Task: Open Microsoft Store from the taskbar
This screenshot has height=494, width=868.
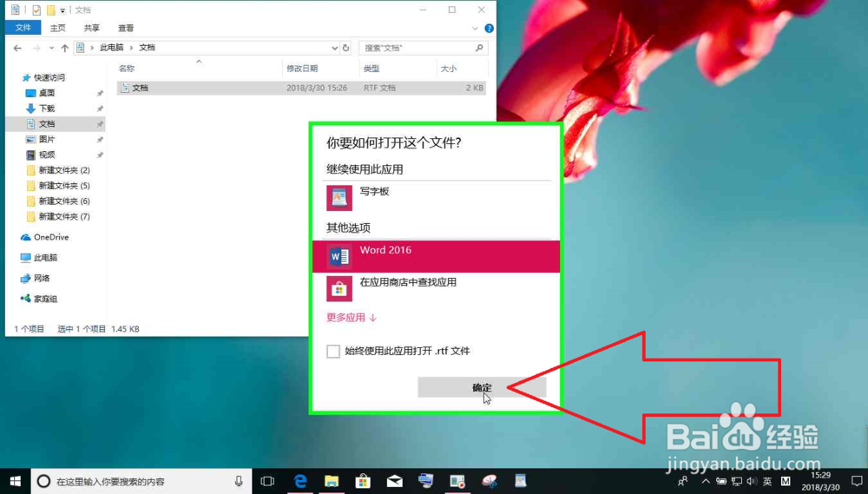Action: tap(363, 481)
